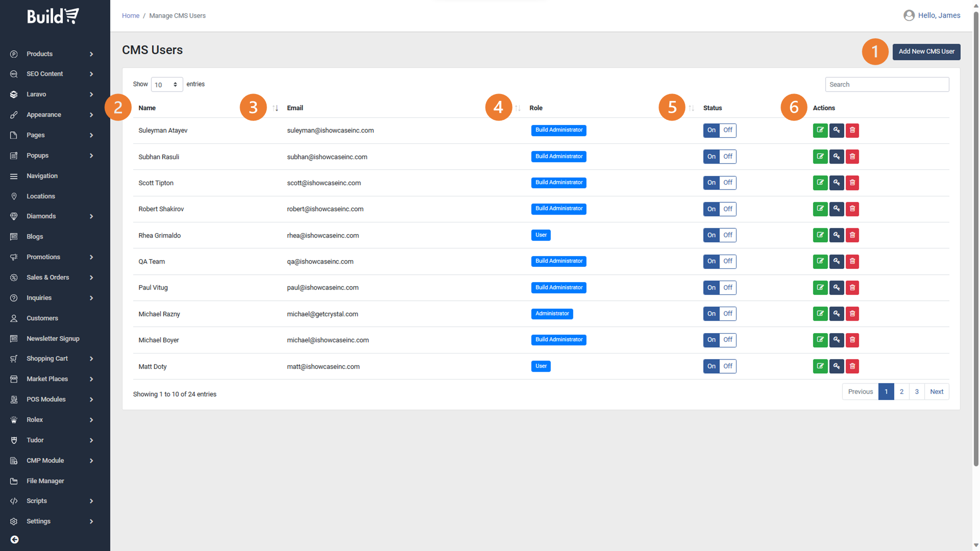Click user avatar icon beside Hello, James

pos(909,16)
